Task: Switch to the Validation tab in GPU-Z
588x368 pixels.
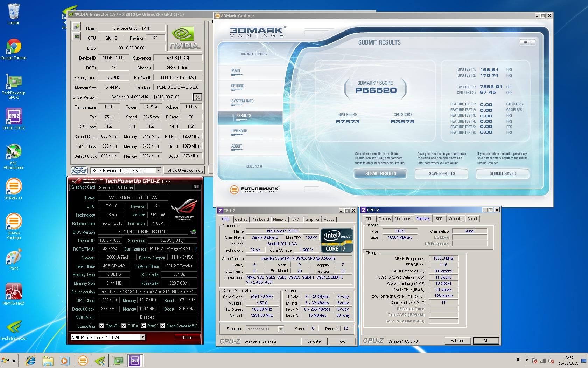Action: 125,188
